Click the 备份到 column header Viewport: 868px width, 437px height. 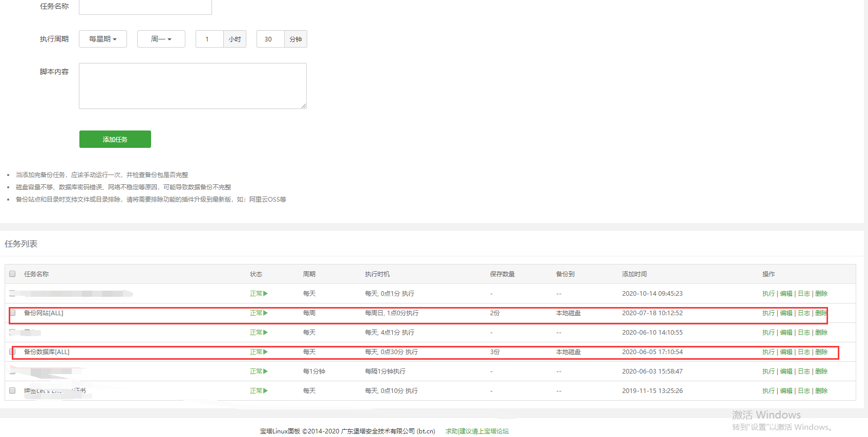click(565, 274)
